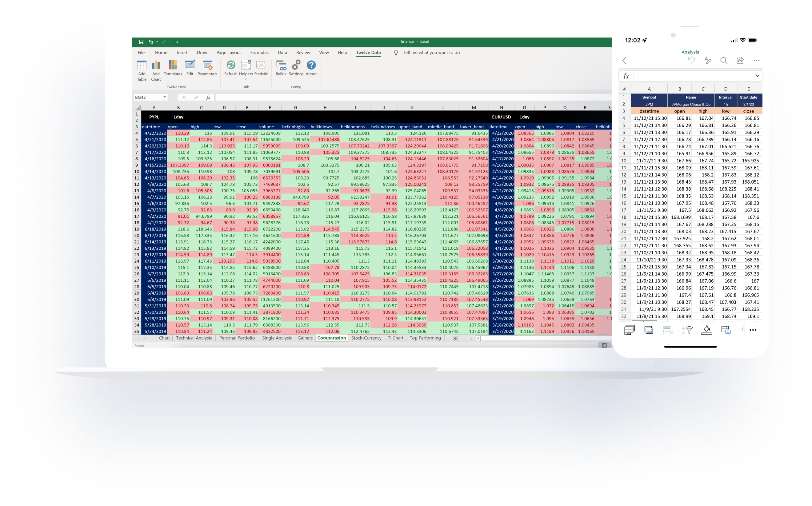
Task: Tap the fill color bucket on phone
Action: (x=706, y=330)
